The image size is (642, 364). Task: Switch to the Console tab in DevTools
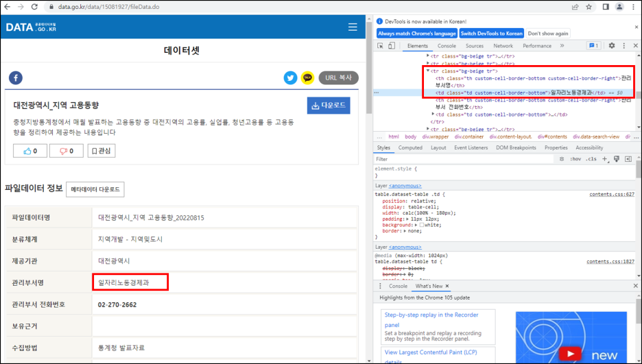447,46
